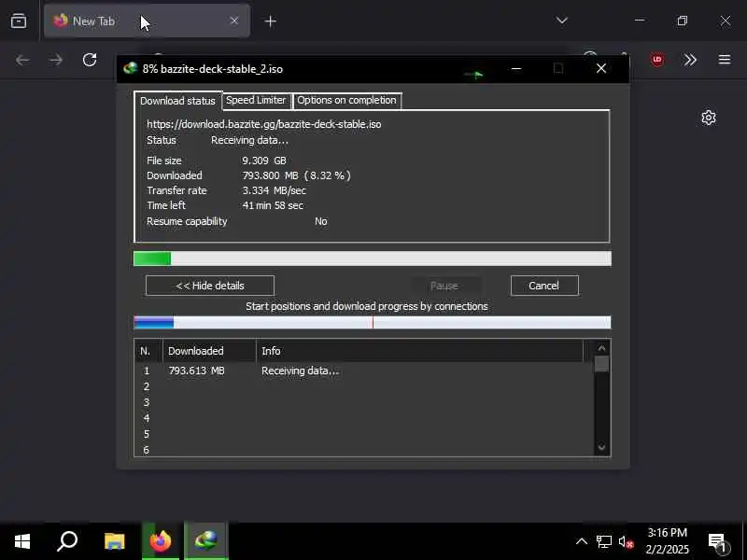The height and width of the screenshot is (560, 747).
Task: Select the New Tab browser tab
Action: pos(147,21)
